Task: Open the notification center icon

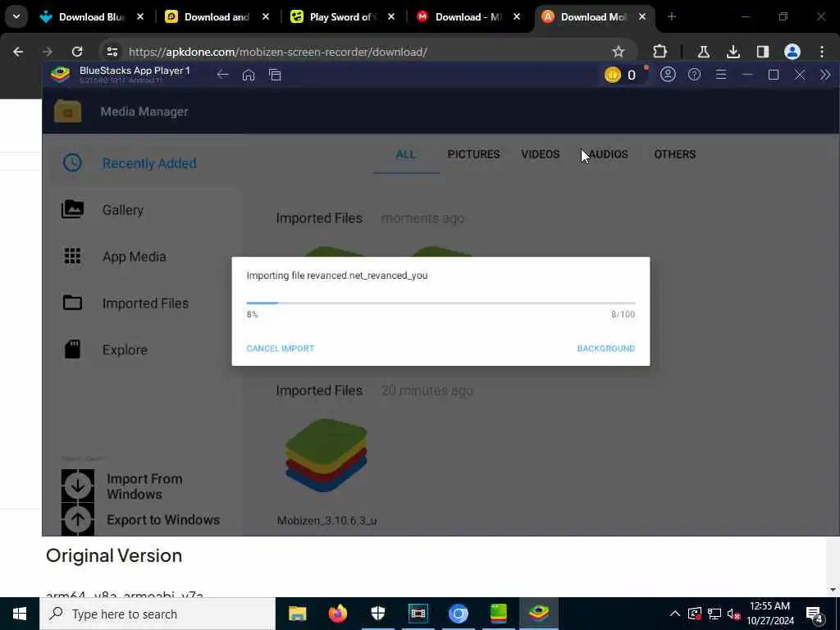Action: pyautogui.click(x=815, y=614)
